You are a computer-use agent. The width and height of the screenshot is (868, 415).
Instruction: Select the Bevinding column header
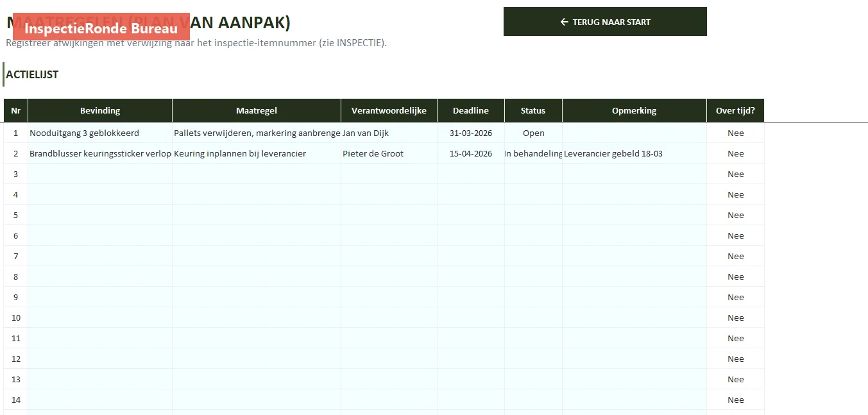(100, 110)
